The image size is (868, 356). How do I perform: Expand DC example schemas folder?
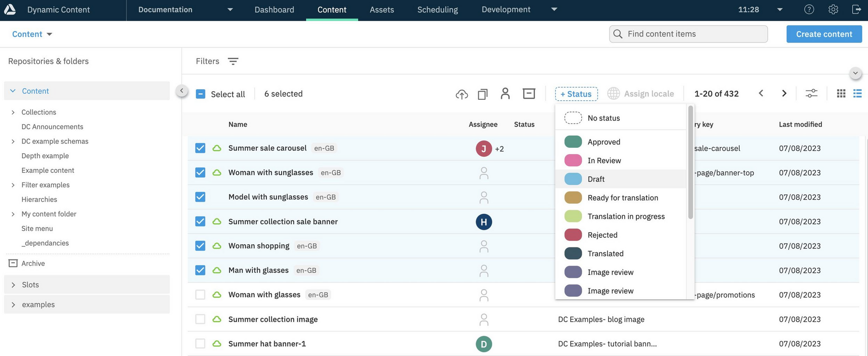tap(13, 141)
